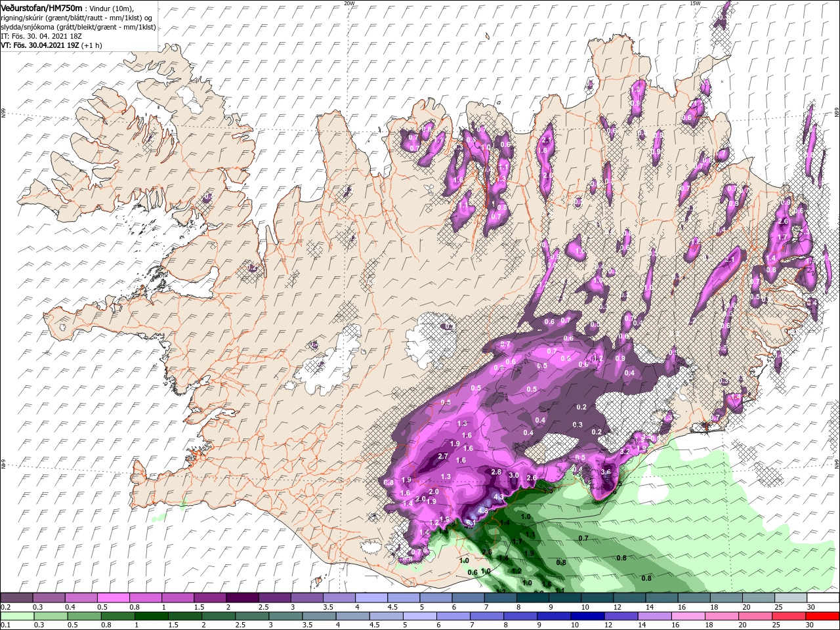Click the 2.7 precipitation value on the map
840x630 pixels.
pos(442,456)
